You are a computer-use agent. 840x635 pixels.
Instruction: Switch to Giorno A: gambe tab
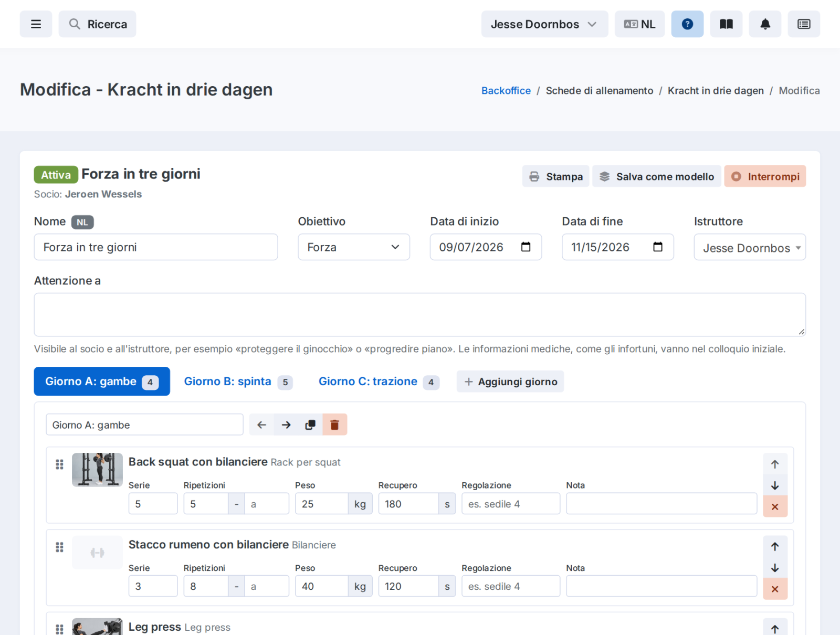(102, 382)
